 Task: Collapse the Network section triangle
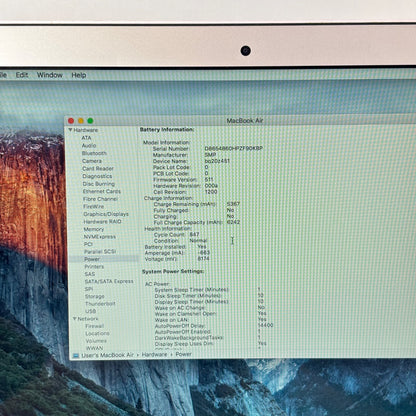[75, 319]
